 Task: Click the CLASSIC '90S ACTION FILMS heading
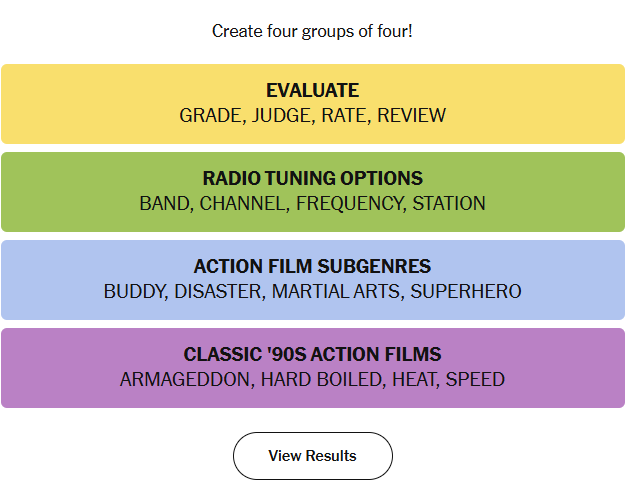tap(312, 355)
